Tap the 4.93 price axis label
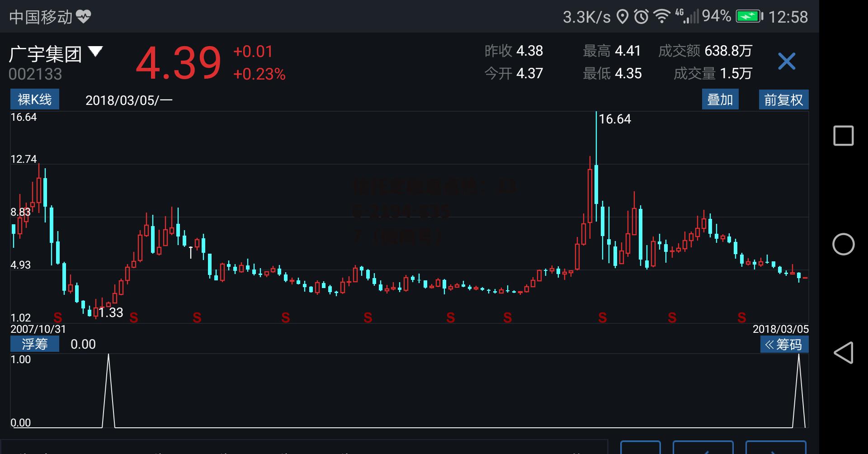868x454 pixels. 21,265
